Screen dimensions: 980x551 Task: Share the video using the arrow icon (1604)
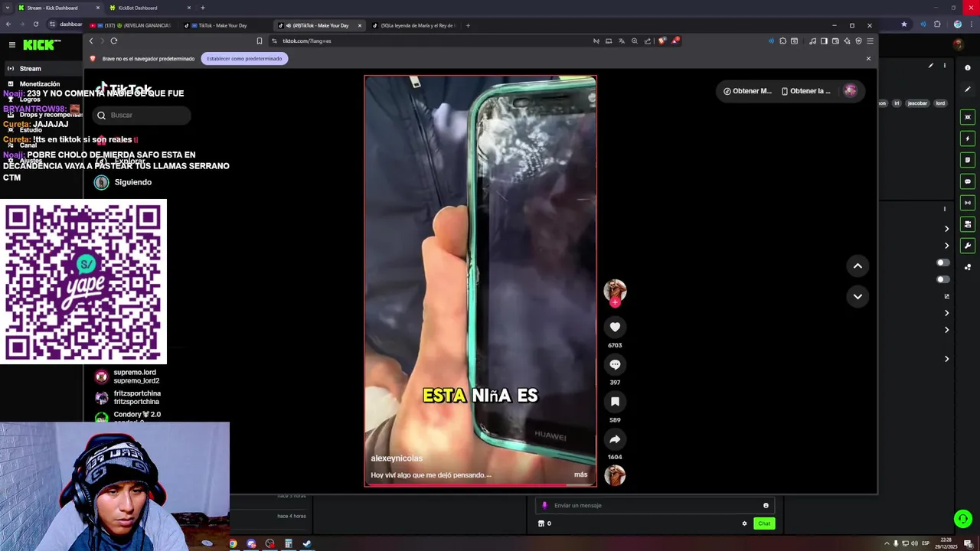tap(615, 439)
